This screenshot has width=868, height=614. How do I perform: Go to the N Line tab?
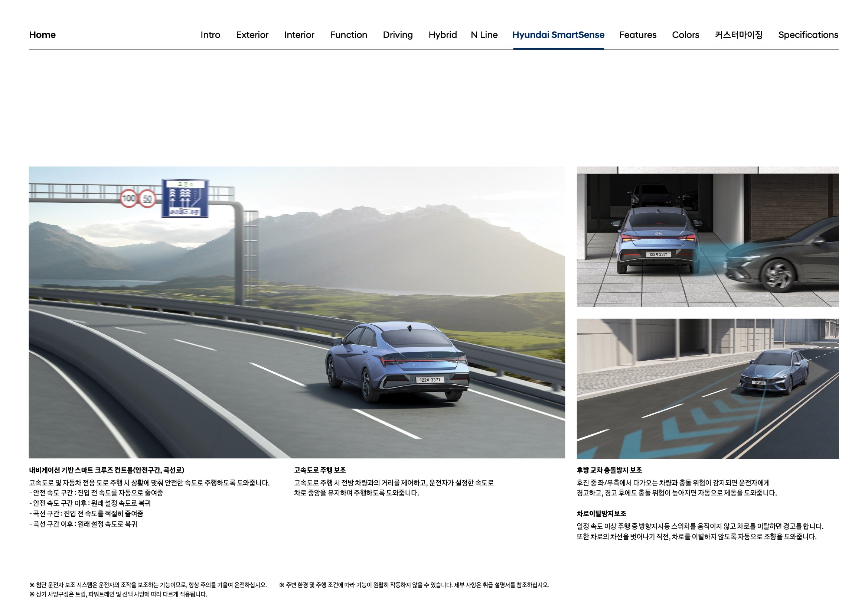tap(484, 35)
